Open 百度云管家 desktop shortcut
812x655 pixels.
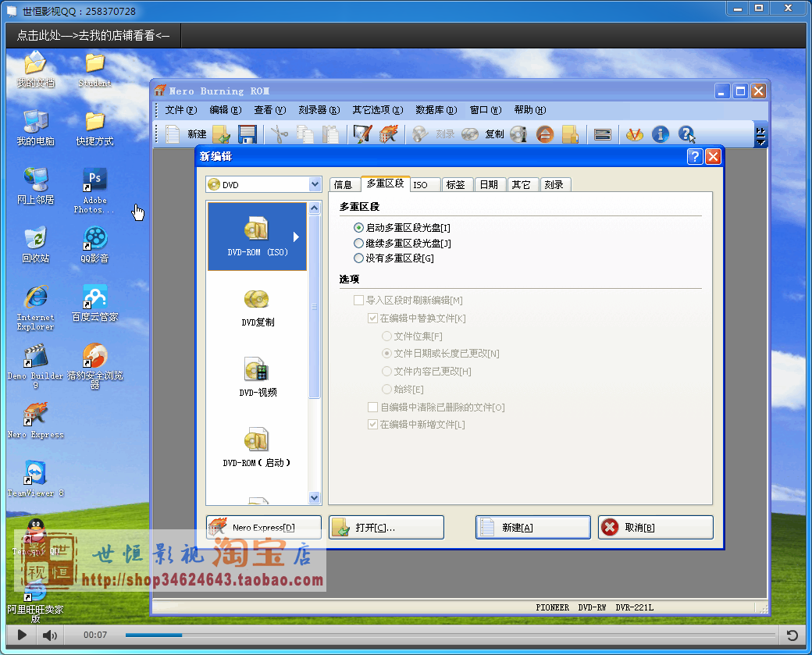94,303
